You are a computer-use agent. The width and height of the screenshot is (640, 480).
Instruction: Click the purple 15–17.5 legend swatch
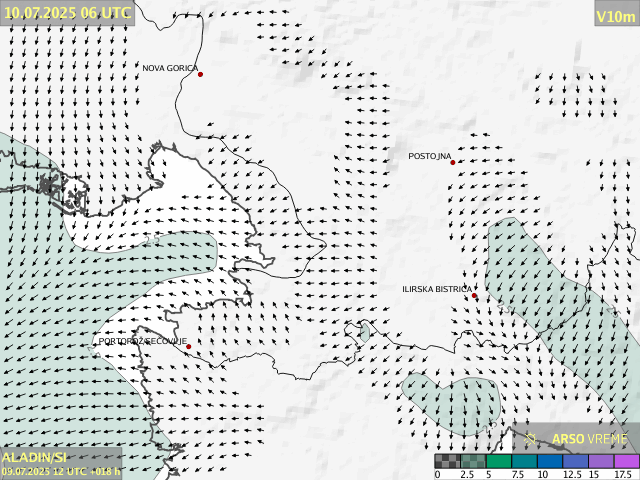point(602,461)
